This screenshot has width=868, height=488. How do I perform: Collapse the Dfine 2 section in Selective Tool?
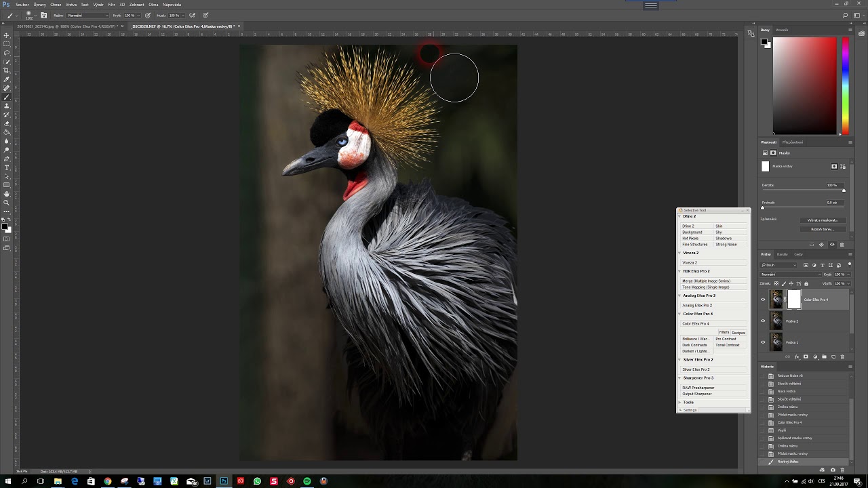[680, 216]
